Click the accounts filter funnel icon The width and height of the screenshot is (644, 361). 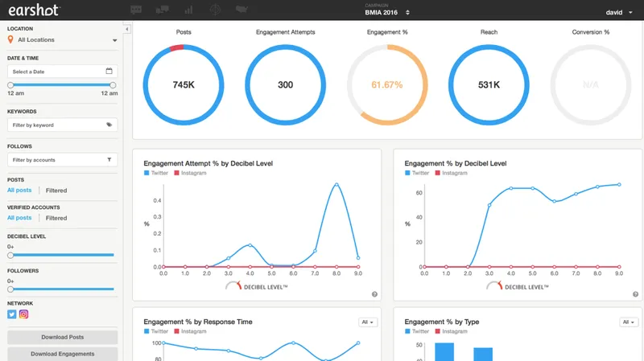[109, 159]
